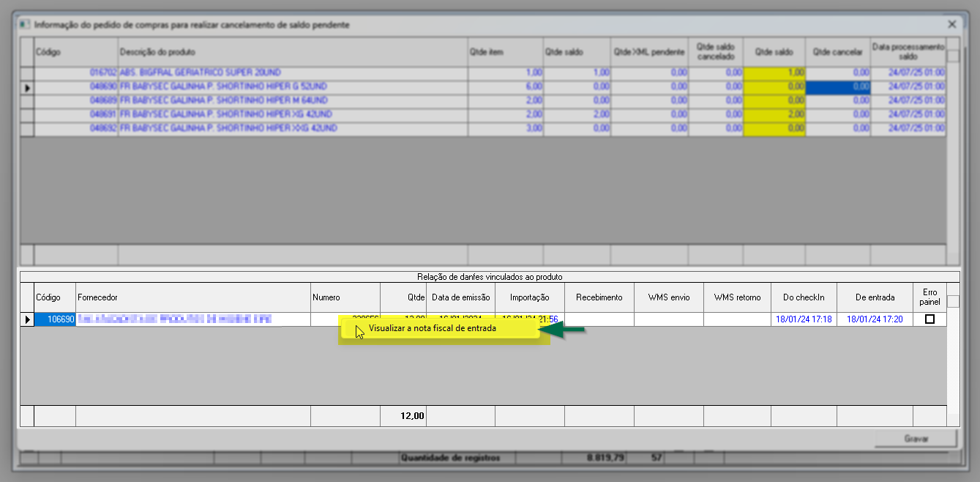
Task: Select product code 048690
Action: (77, 87)
